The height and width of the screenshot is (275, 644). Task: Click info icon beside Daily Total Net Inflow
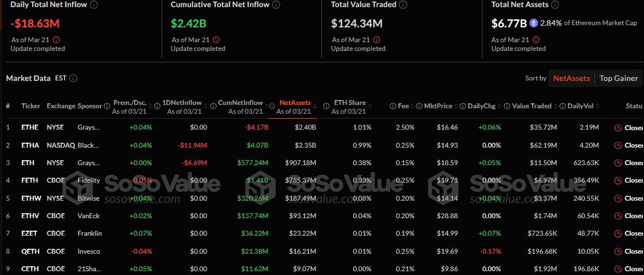pos(94,5)
